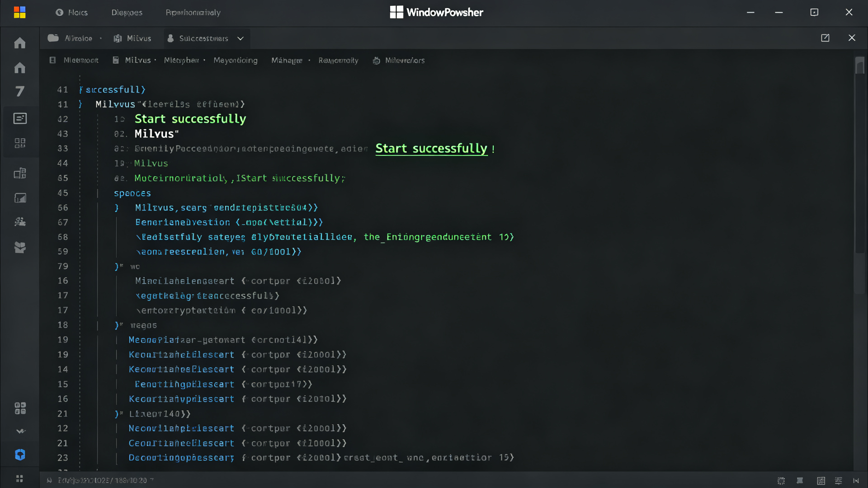The height and width of the screenshot is (488, 868).
Task: Pop out the editor panel in new window
Action: pyautogui.click(x=825, y=38)
